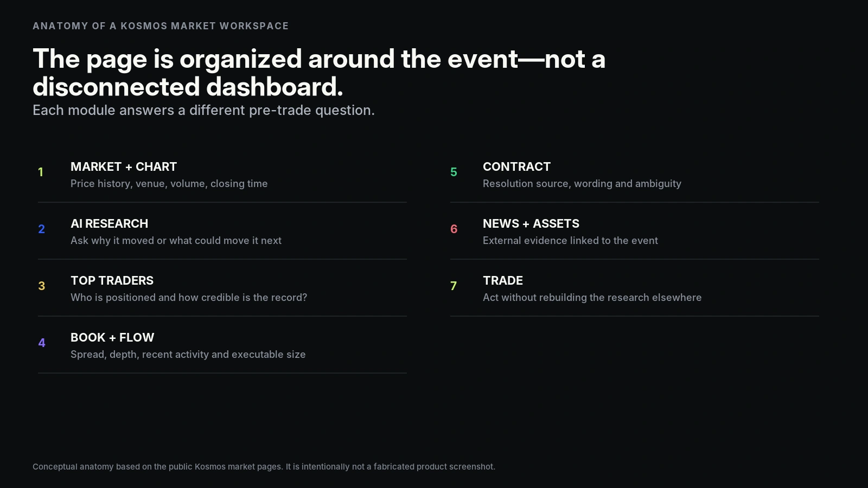Viewport: 868px width, 488px height.
Task: Select the 'TOP TRADERS' module title
Action: tap(112, 280)
